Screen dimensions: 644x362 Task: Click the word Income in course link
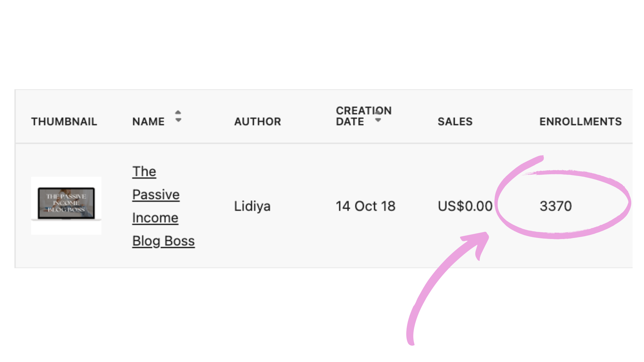click(x=155, y=218)
